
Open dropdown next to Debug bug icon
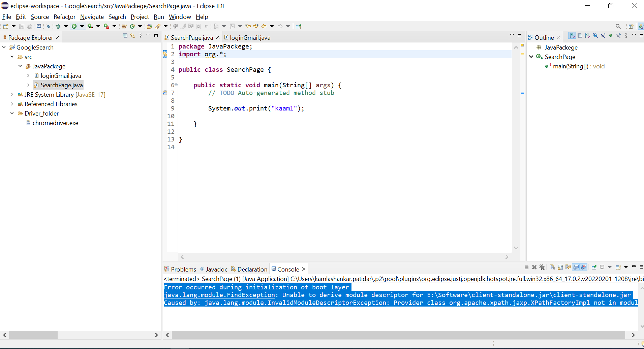coord(66,26)
